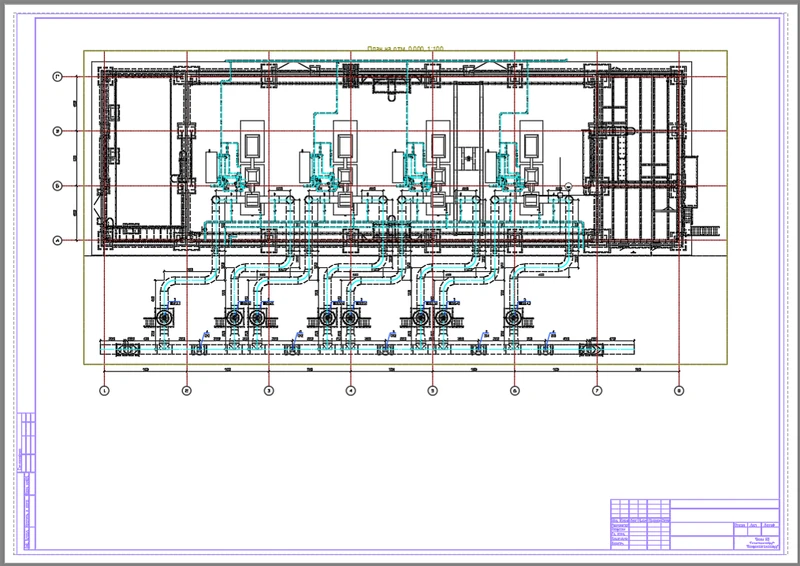Select the title block in bottom-right corner
The height and width of the screenshot is (566, 800).
tap(693, 524)
